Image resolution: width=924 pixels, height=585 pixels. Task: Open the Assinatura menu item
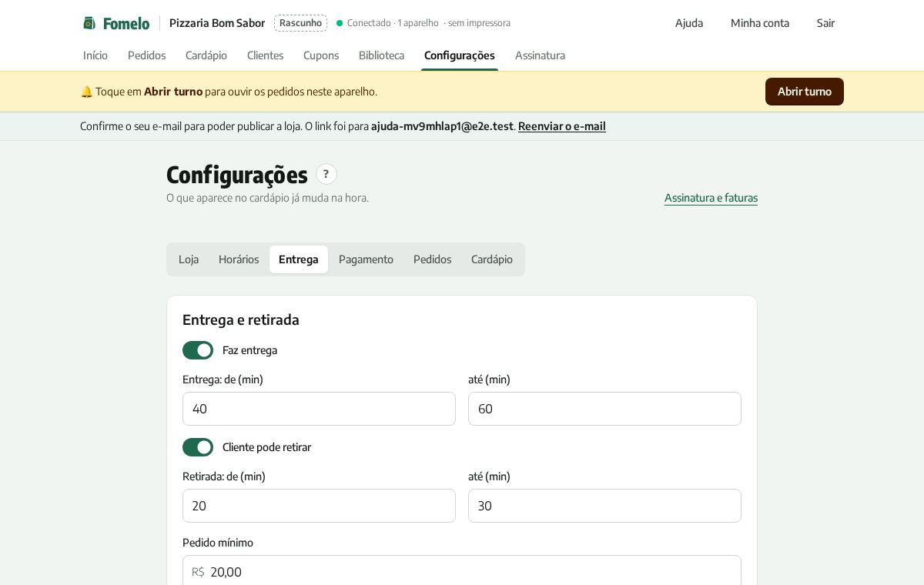pos(540,55)
